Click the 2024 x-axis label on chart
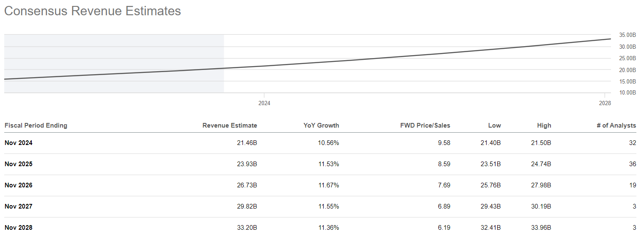 pos(264,103)
